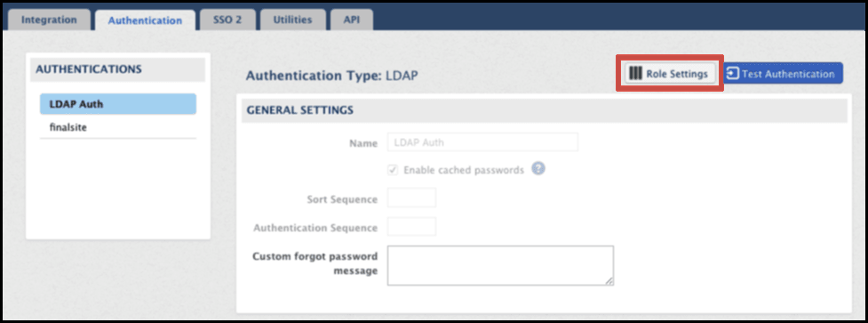Open the SSO 2 tab

pyautogui.click(x=228, y=20)
